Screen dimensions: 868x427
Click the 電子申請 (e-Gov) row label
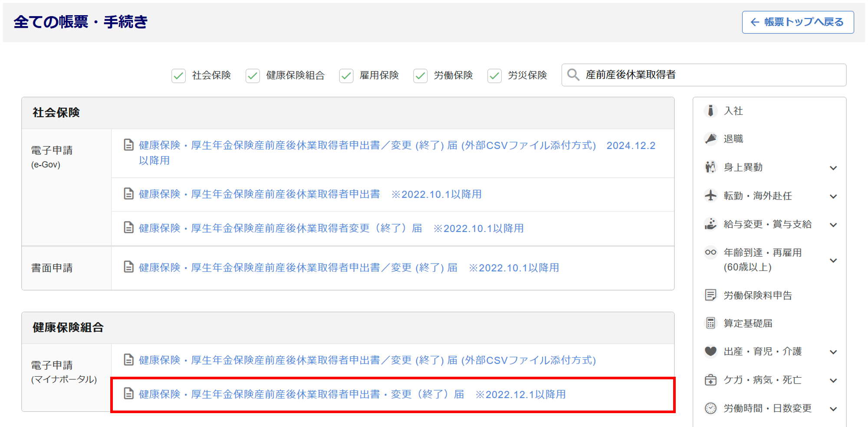click(x=52, y=156)
